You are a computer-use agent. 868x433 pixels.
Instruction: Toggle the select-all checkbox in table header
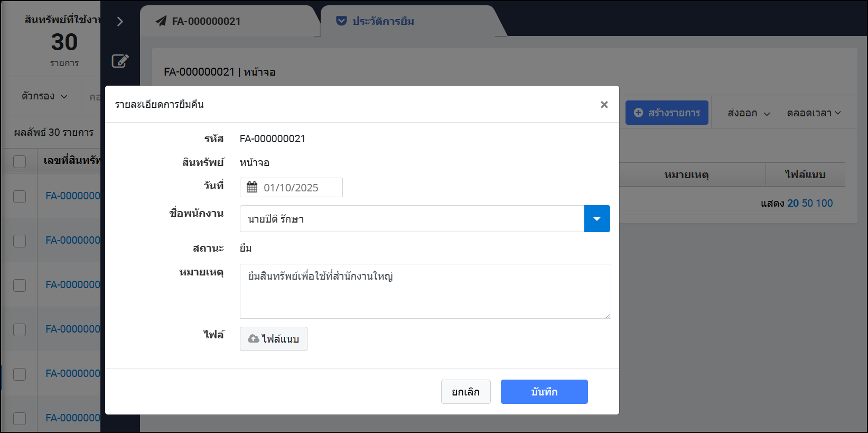[x=20, y=161]
